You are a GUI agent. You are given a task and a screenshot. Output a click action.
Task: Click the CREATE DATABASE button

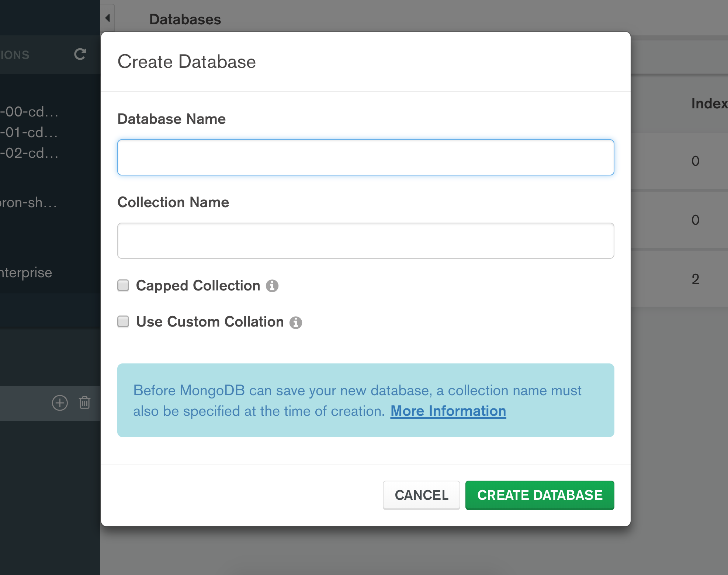pyautogui.click(x=539, y=495)
